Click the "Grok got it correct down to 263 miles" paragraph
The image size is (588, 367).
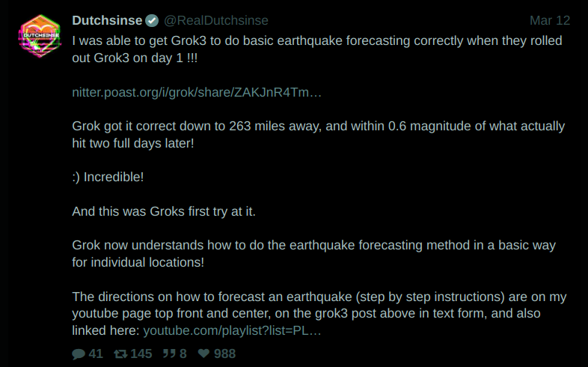(x=319, y=134)
